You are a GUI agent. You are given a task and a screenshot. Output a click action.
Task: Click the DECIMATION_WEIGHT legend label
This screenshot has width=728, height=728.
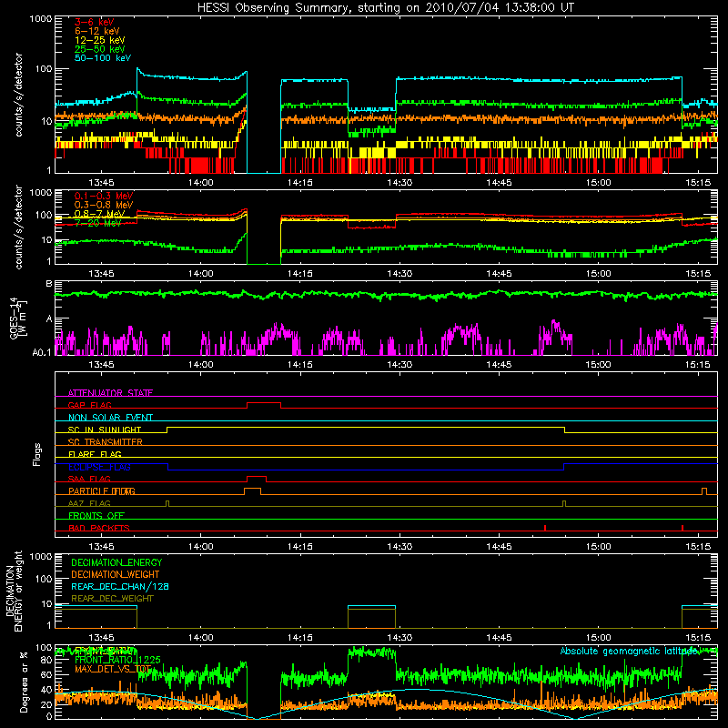tap(116, 574)
